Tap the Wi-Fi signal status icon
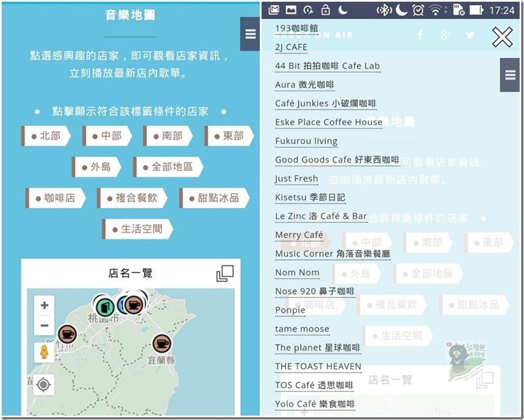The width and height of the screenshot is (524, 420). coord(435,10)
